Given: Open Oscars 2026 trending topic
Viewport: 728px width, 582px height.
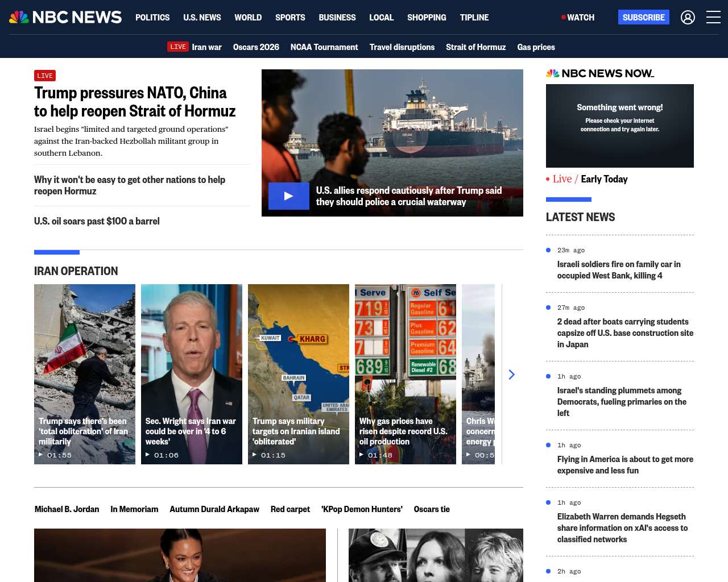Looking at the screenshot, I should coord(256,47).
